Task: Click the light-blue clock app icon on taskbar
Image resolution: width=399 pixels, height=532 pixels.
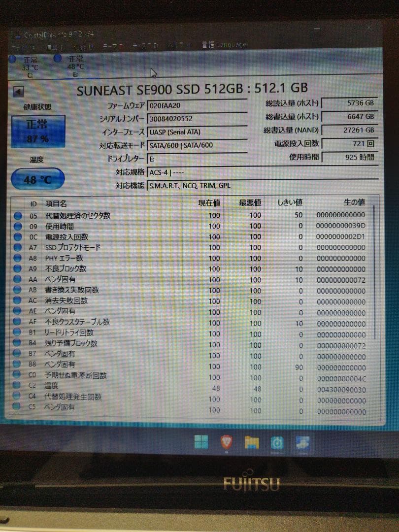Action: point(277,443)
